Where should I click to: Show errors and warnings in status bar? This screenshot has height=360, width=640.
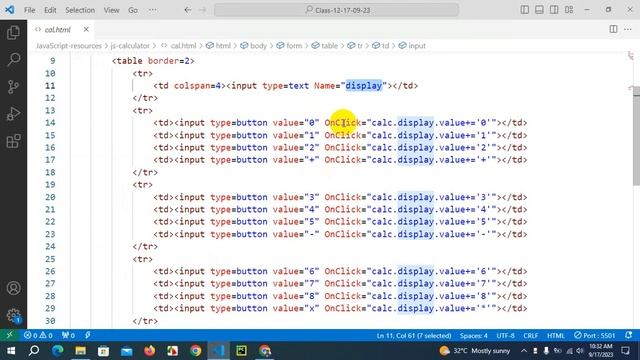pyautogui.click(x=38, y=335)
